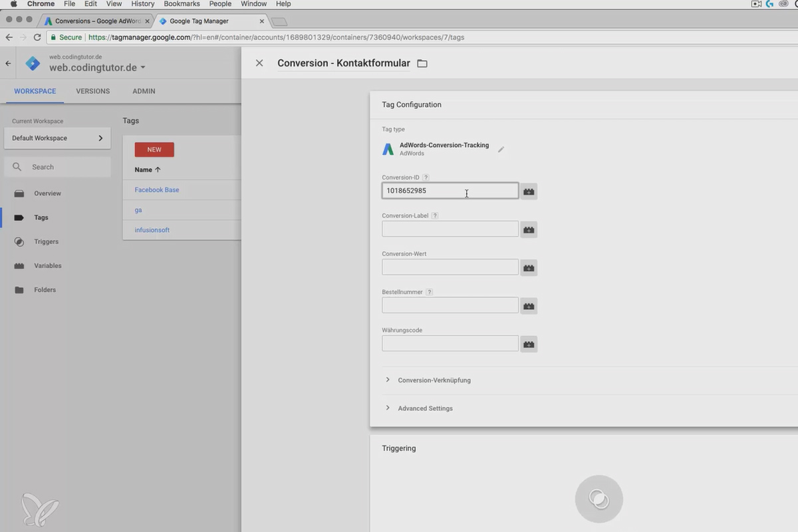Click the browser forward arrow
The height and width of the screenshot is (532, 798).
23,37
